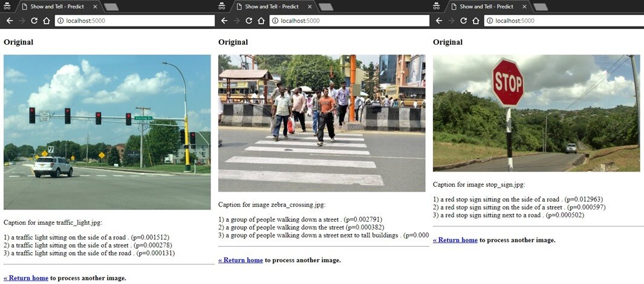Go home in middle browser window
Viewport: 644px width, 284px height.
click(261, 21)
